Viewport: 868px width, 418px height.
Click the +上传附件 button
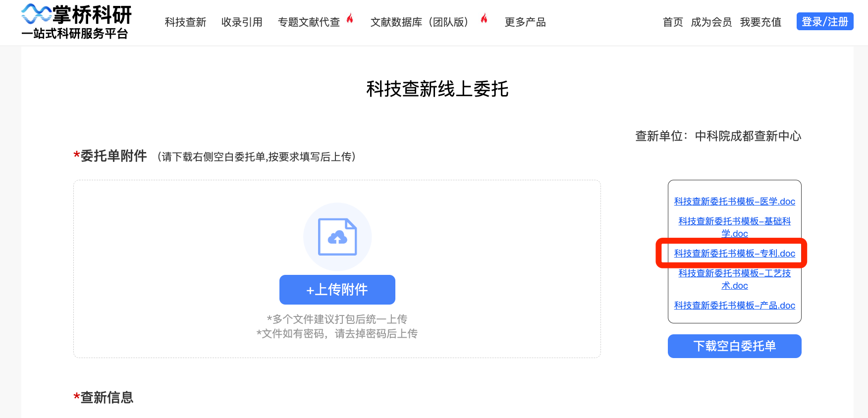click(x=337, y=290)
